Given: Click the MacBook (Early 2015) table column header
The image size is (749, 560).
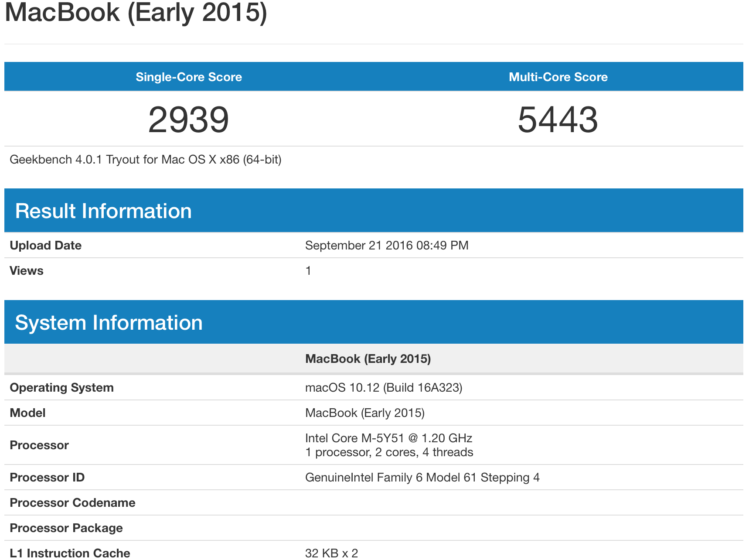Looking at the screenshot, I should click(x=368, y=359).
